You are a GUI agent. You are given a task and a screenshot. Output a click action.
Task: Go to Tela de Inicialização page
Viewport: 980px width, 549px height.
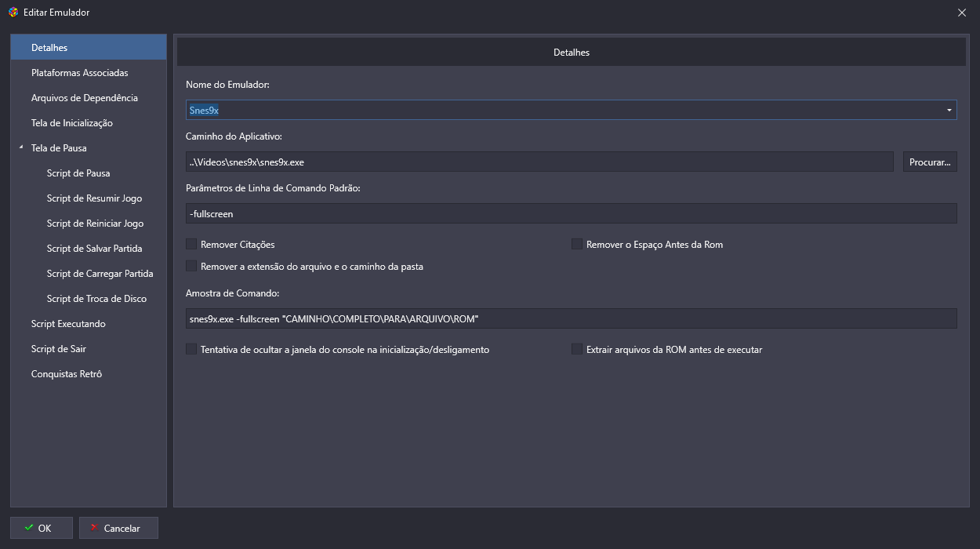point(72,123)
